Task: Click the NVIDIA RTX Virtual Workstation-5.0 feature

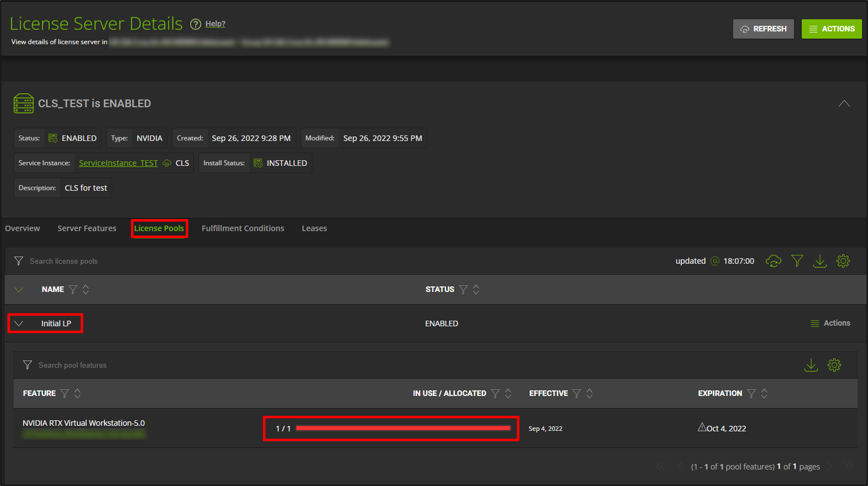Action: click(x=84, y=423)
